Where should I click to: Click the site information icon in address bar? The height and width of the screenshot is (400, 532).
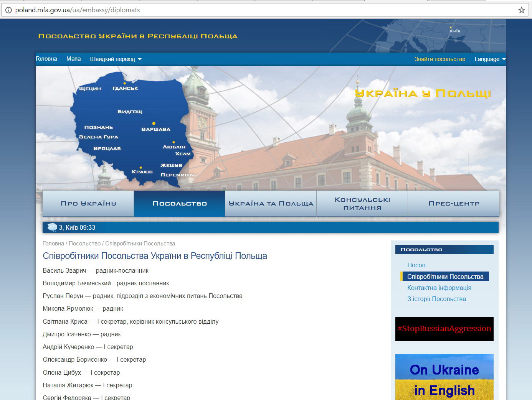[8, 10]
